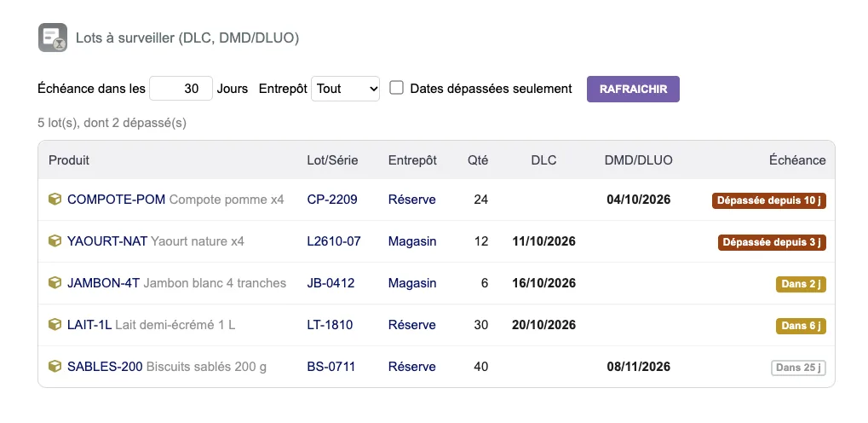868x423 pixels.
Task: Open the Entrepôt dropdown showing Tout
Action: click(346, 89)
